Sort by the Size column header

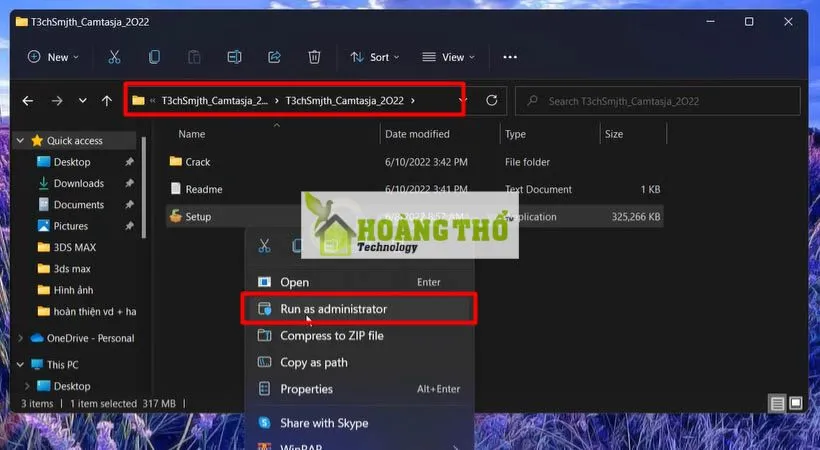(x=613, y=134)
